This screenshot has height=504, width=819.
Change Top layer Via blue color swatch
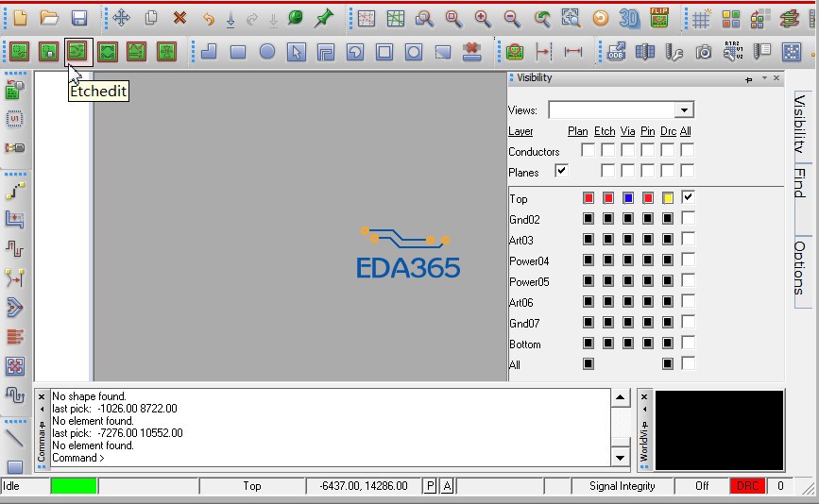click(x=628, y=198)
